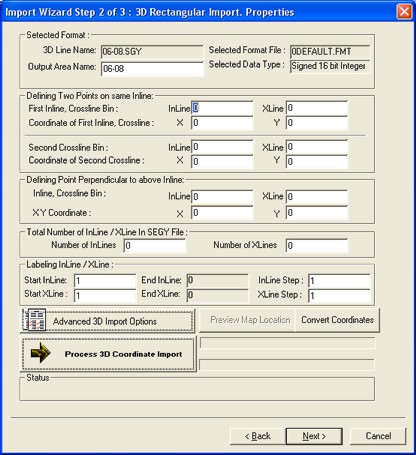The image size is (416, 455).
Task: Click the Number of InLines field
Action: [x=155, y=246]
